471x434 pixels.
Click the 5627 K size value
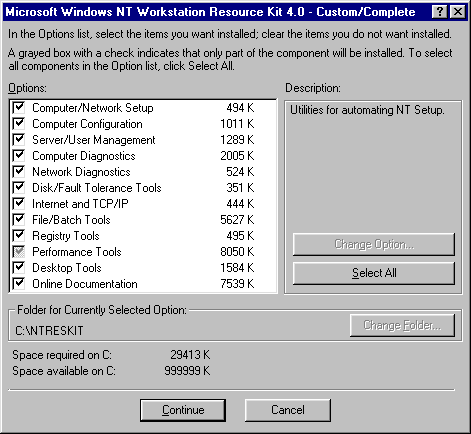pos(237,220)
